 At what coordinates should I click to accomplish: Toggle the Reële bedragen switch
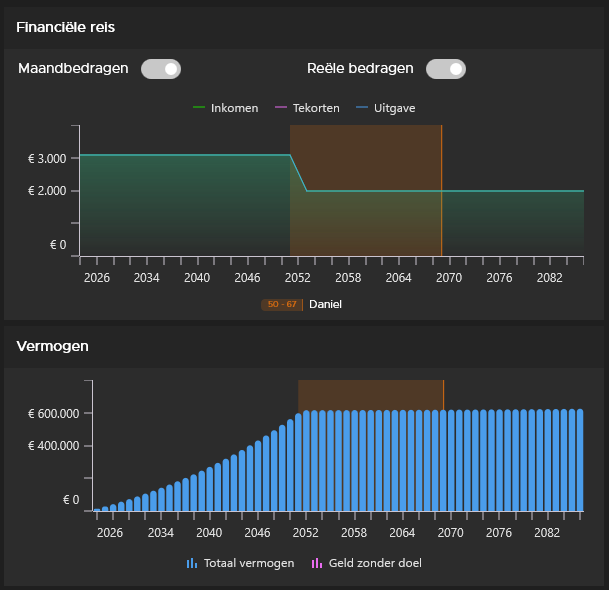(446, 69)
